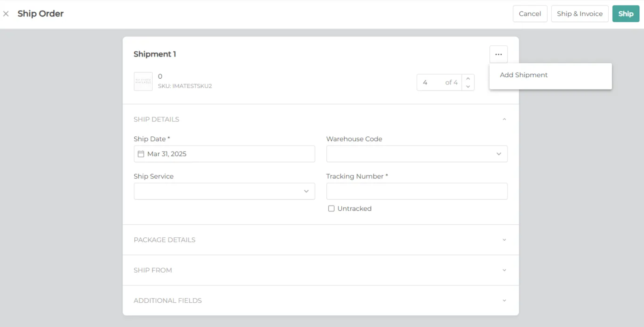Enable the Untracked checkbox
Screen dimensions: 644x327
click(x=331, y=208)
